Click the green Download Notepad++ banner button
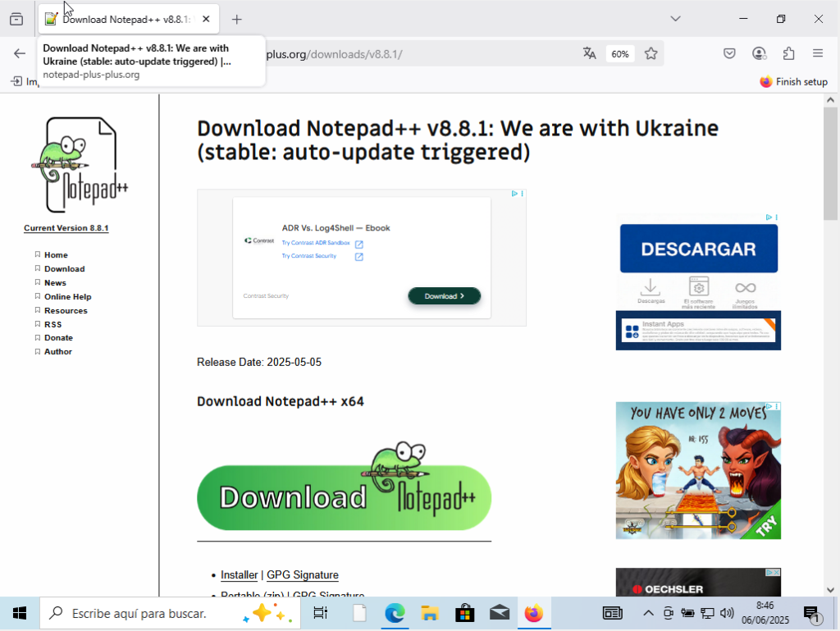This screenshot has width=840, height=631. coord(344,497)
